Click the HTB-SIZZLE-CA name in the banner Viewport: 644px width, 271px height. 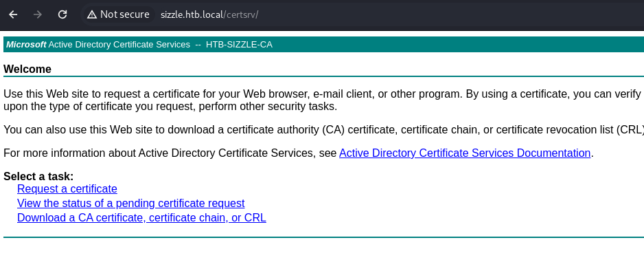pos(239,45)
